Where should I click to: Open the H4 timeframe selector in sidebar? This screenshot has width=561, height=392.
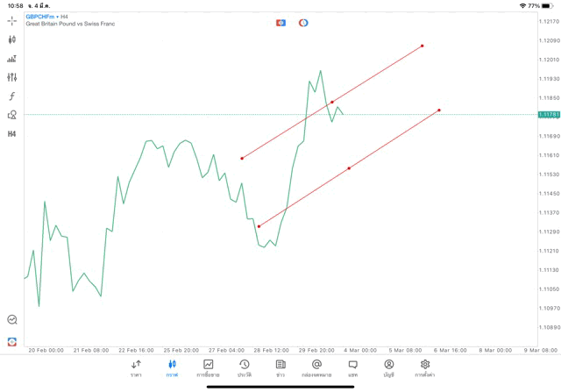(11, 134)
